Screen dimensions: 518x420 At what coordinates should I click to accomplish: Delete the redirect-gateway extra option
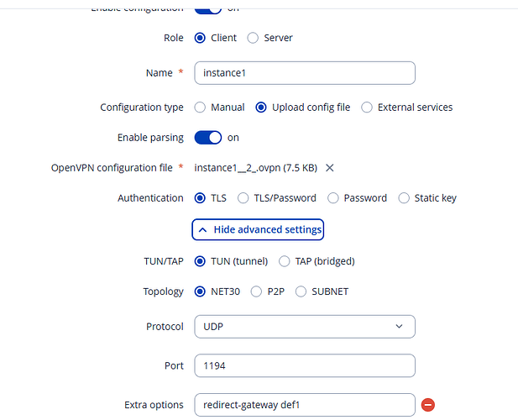428,405
